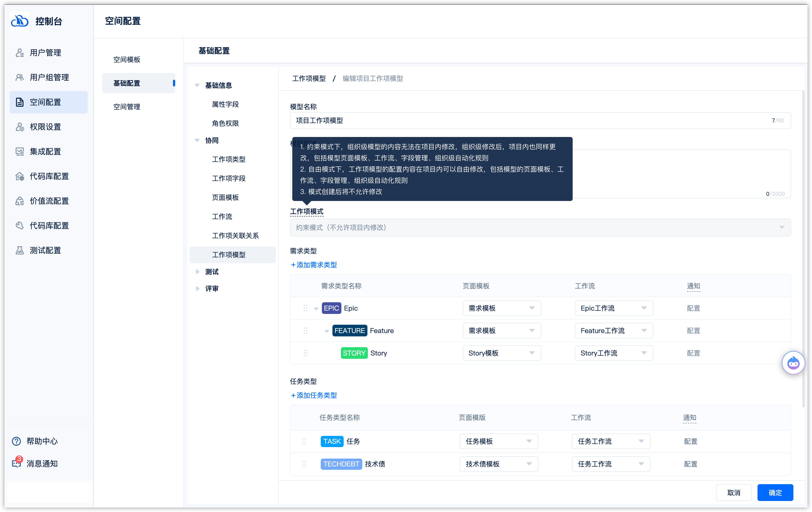Viewport: 812px width, 512px height.
Task: Click the 测试配置 flask icon
Action: point(20,250)
